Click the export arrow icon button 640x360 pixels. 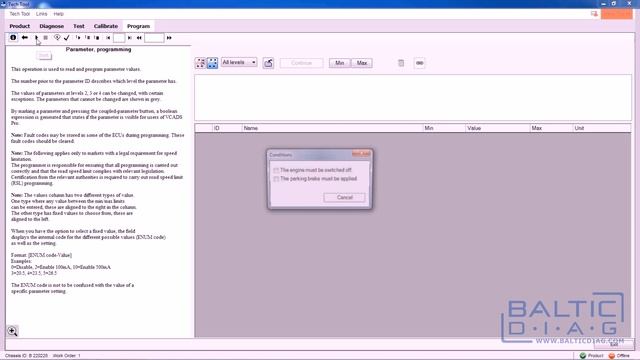[268, 63]
